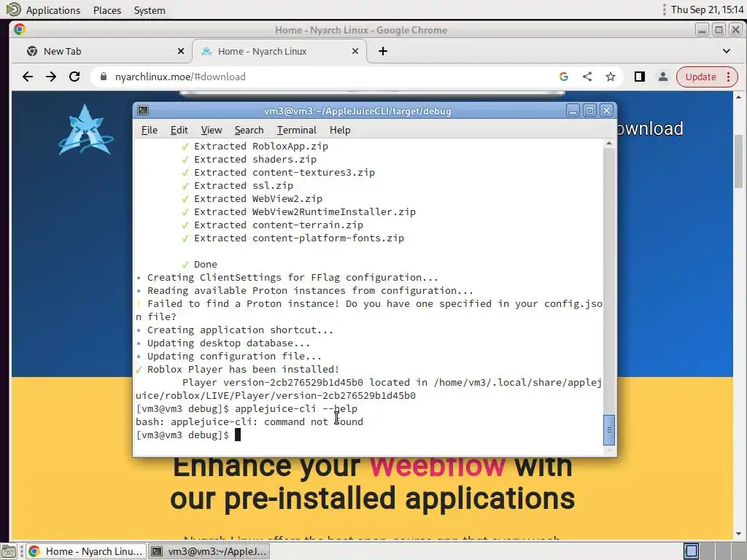Click the Google icon in address bar

564,77
